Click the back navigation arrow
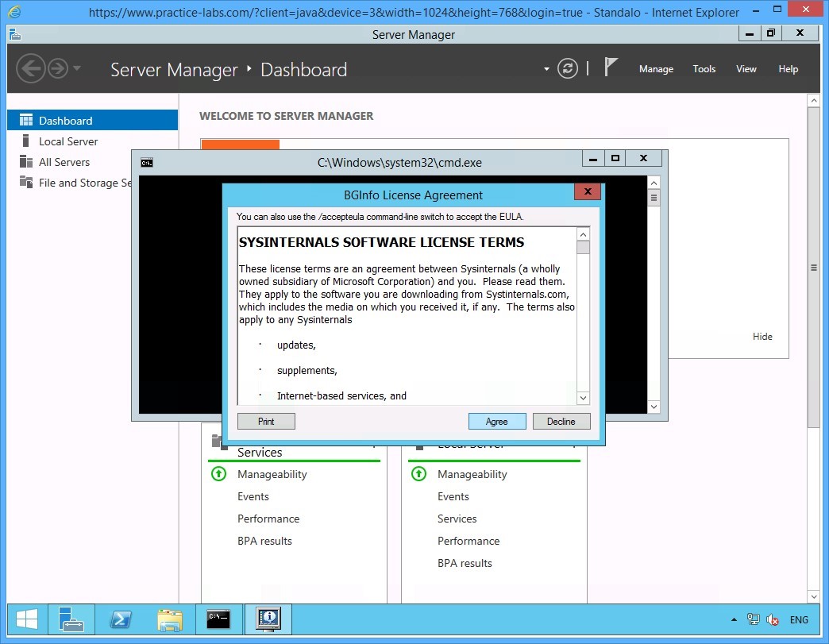829x644 pixels. 30,69
